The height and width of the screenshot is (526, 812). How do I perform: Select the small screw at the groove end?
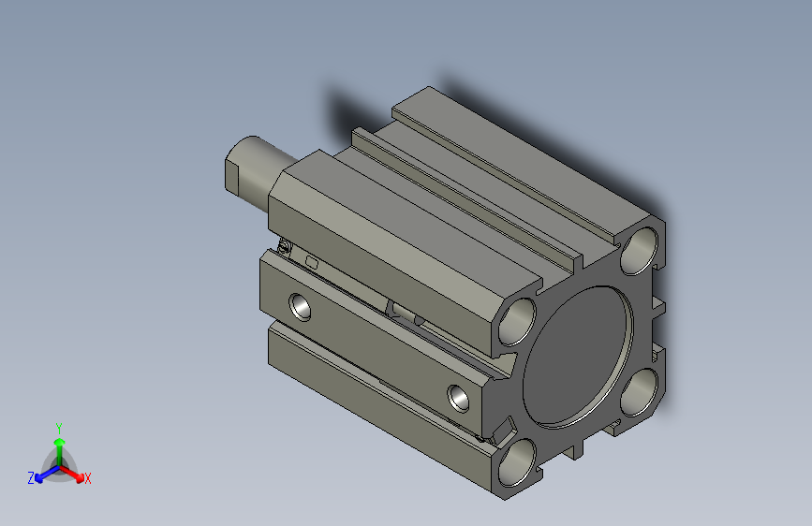pos(285,246)
